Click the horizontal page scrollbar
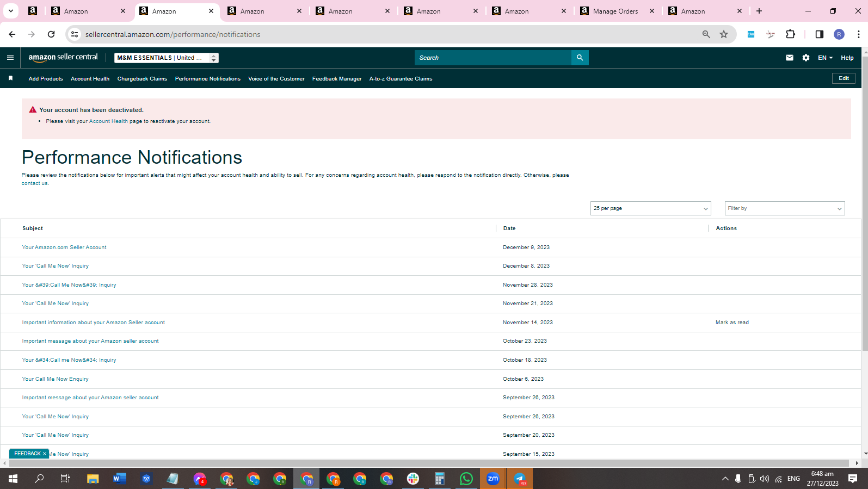 (430, 463)
